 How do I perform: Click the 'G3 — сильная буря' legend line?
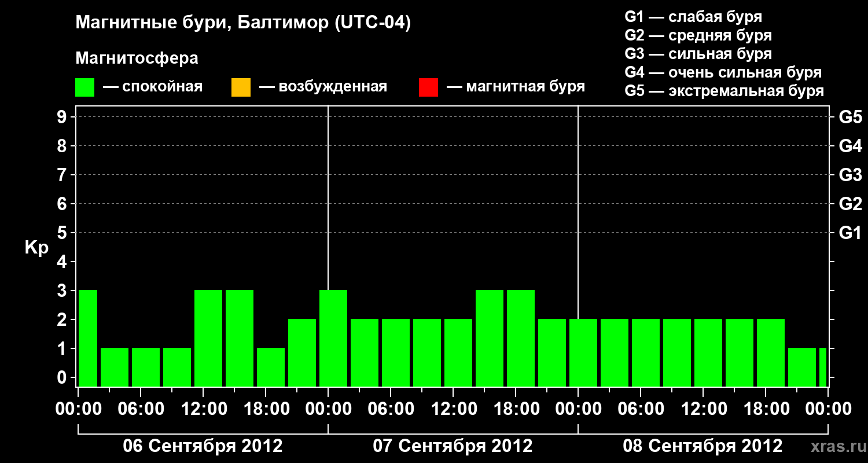point(698,54)
